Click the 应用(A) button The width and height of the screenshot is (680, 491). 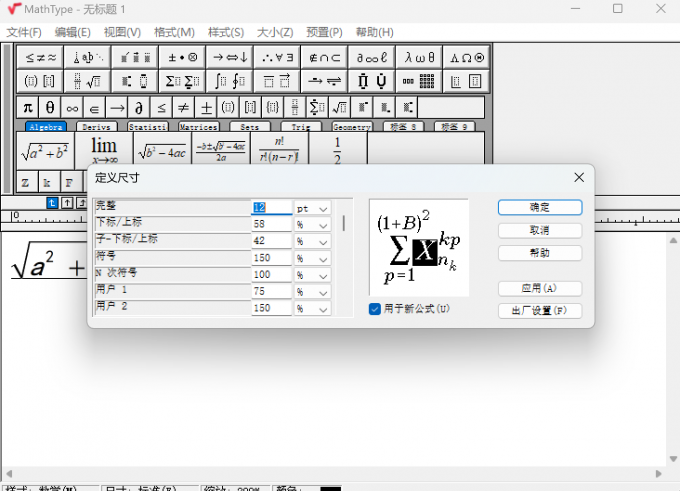point(540,288)
